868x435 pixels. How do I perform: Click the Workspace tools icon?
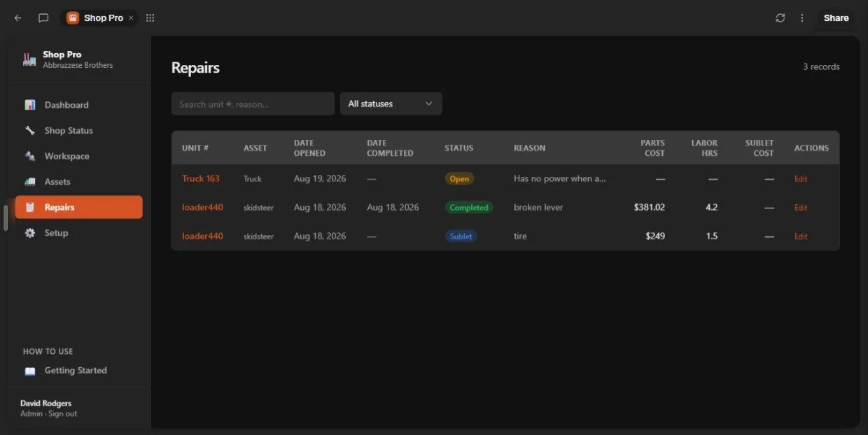30,156
